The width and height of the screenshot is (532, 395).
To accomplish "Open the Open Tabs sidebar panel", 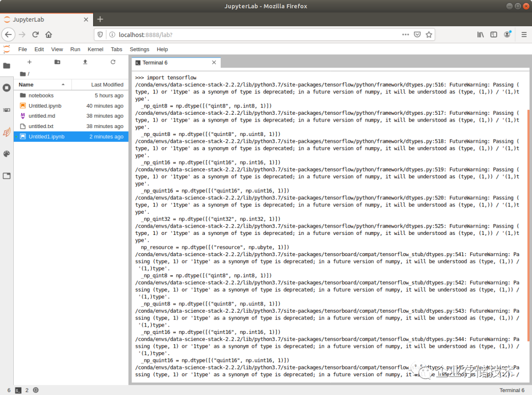I will pyautogui.click(x=6, y=176).
